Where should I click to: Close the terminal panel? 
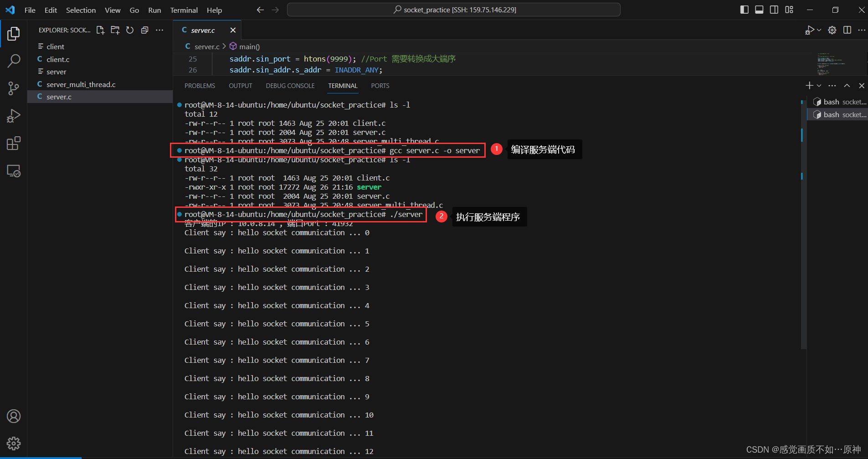pyautogui.click(x=862, y=86)
